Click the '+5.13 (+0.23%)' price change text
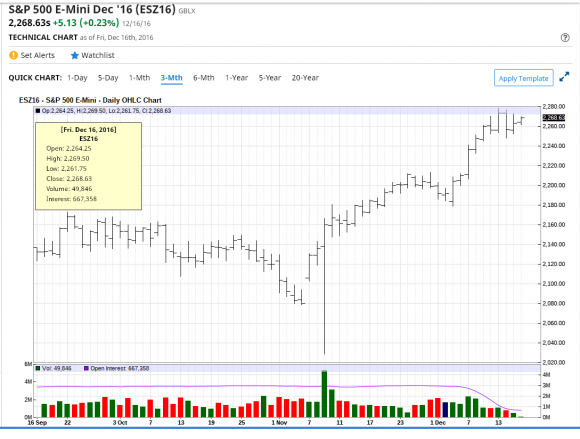Viewport: 580px width, 439px height. point(86,23)
